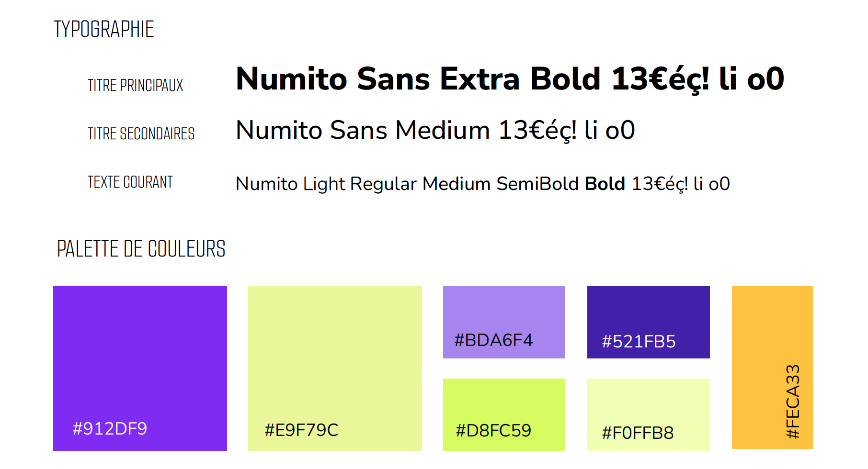The height and width of the screenshot is (469, 868).
Task: Click the purple #912DF9 color swatch
Action: click(x=140, y=368)
